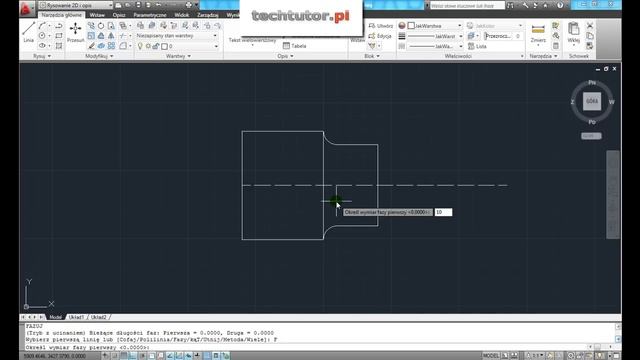Open Tabela table tool
The width and height of the screenshot is (640, 360).
[294, 46]
